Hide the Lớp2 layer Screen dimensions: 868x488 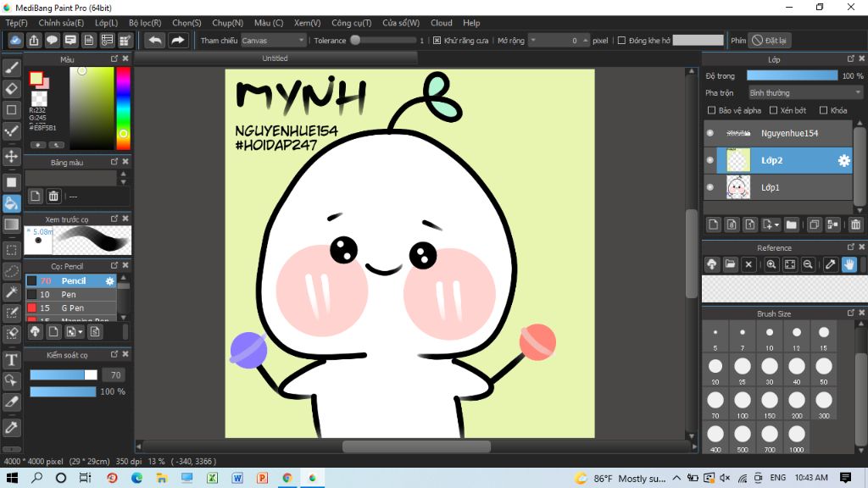710,160
